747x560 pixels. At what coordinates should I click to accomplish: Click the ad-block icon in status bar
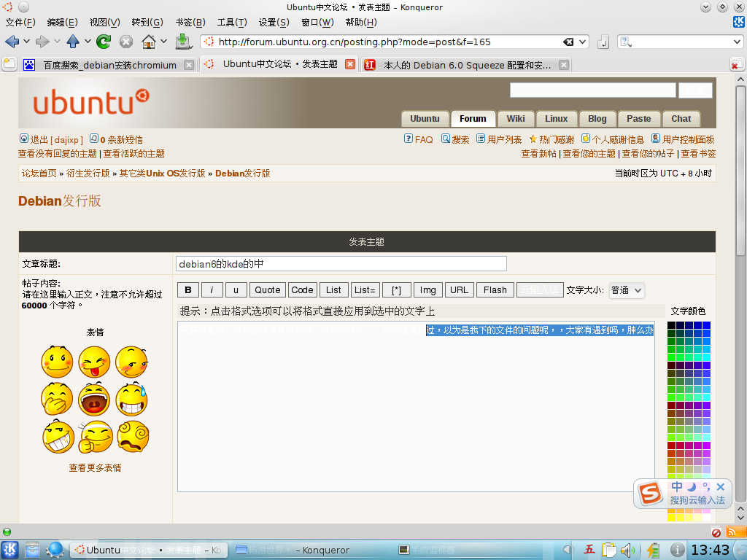coord(716,532)
